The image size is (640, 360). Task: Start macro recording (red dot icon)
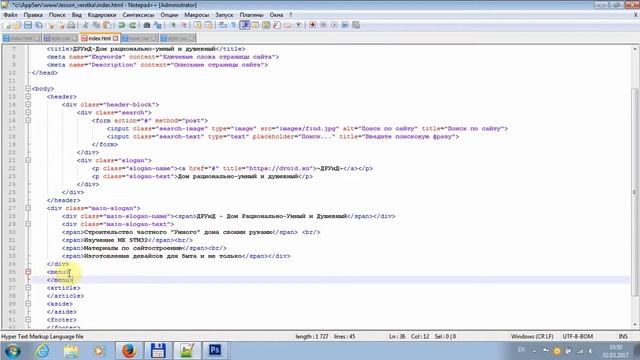click(313, 25)
